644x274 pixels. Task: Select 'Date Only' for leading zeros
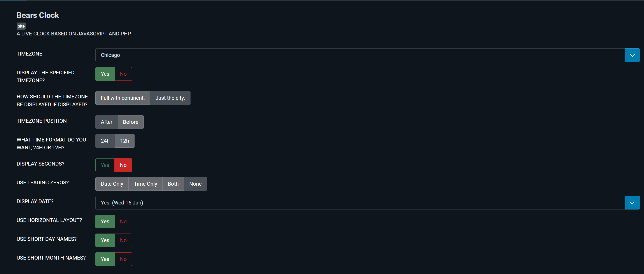coord(112,184)
